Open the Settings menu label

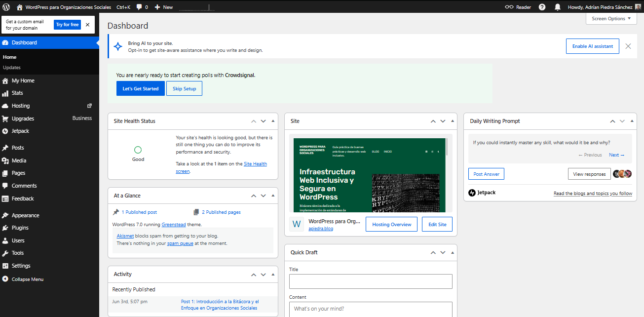[21, 266]
